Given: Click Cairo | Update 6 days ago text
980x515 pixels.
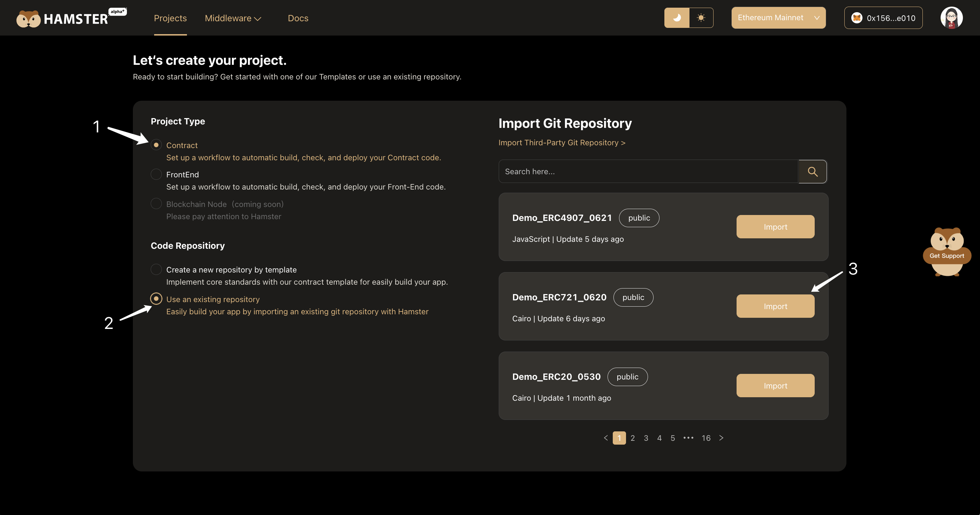Looking at the screenshot, I should 558,318.
